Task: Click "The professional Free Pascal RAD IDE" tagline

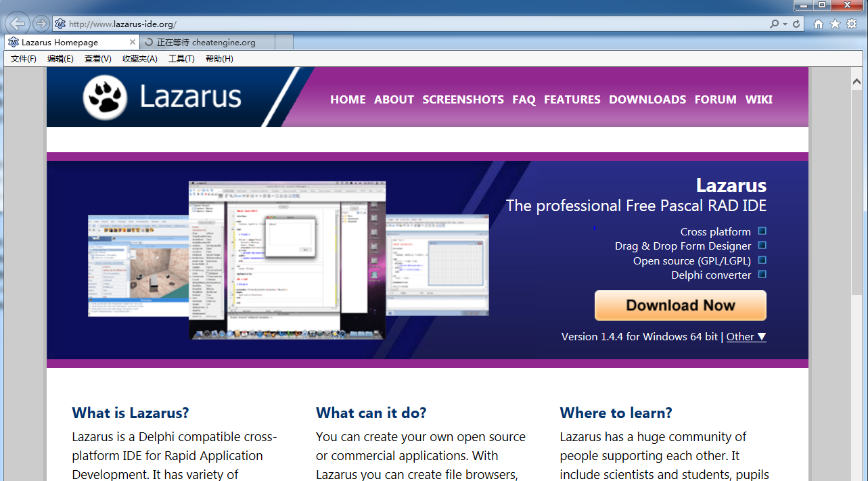Action: click(636, 206)
